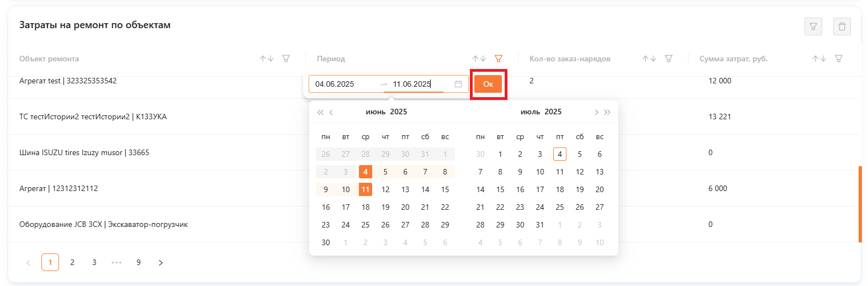
Task: Confirm the date range with the Ок button
Action: [488, 84]
